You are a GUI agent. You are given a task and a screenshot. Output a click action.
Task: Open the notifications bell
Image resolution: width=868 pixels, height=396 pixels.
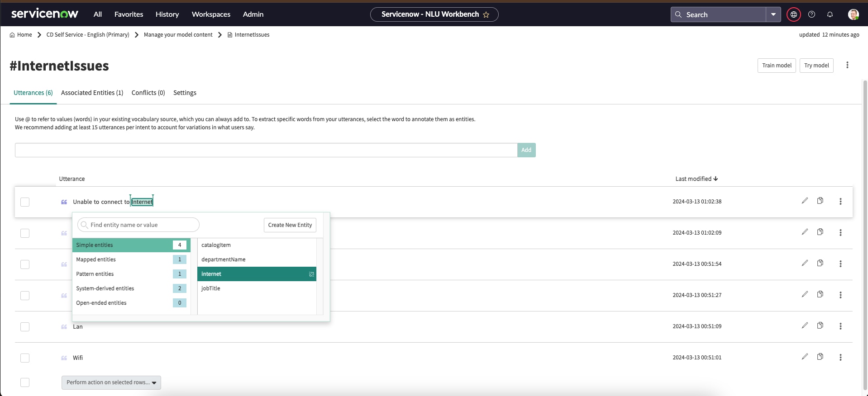point(830,14)
